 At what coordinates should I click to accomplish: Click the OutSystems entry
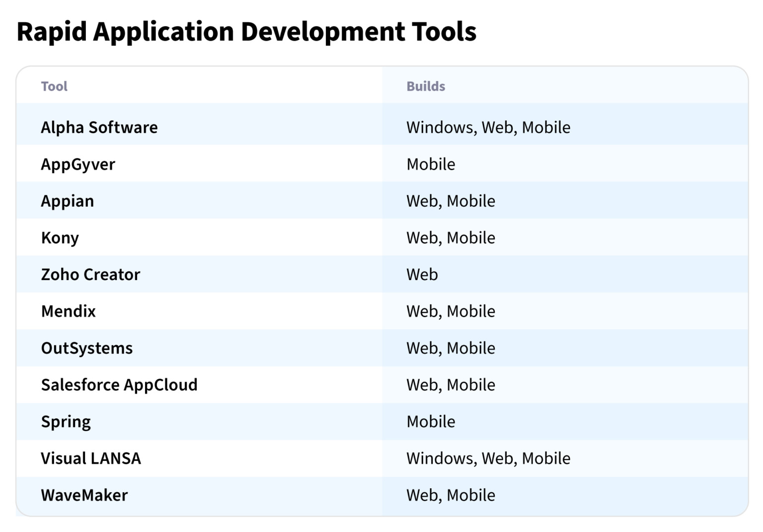86,348
